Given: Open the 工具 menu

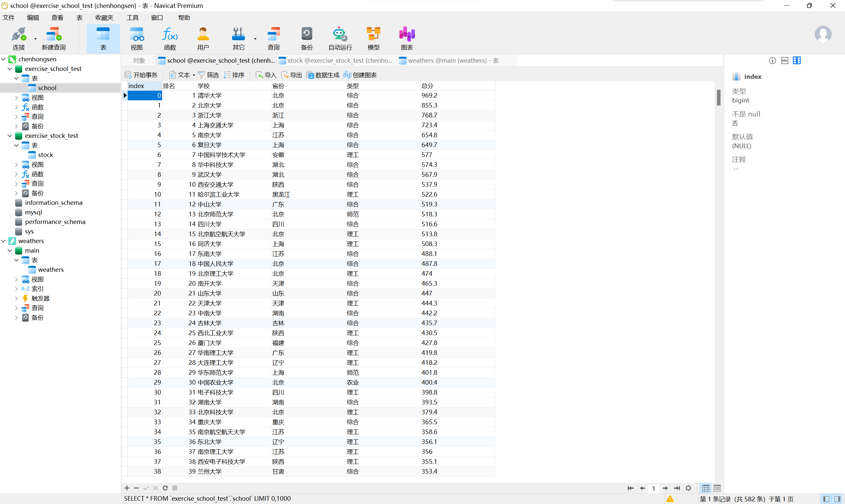Looking at the screenshot, I should [132, 18].
